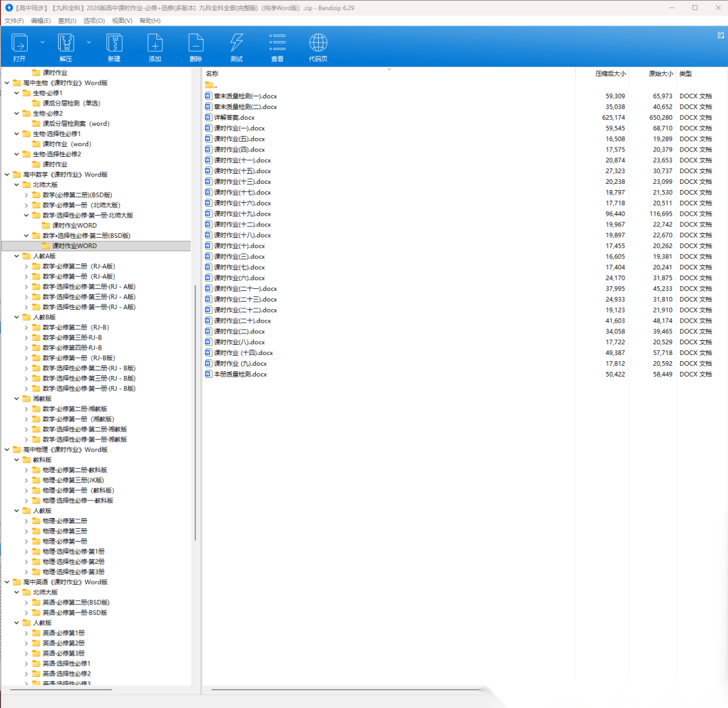This screenshot has height=708, width=728.
Task: Click the 新建 (New archive) toolbar icon
Action: [x=114, y=44]
